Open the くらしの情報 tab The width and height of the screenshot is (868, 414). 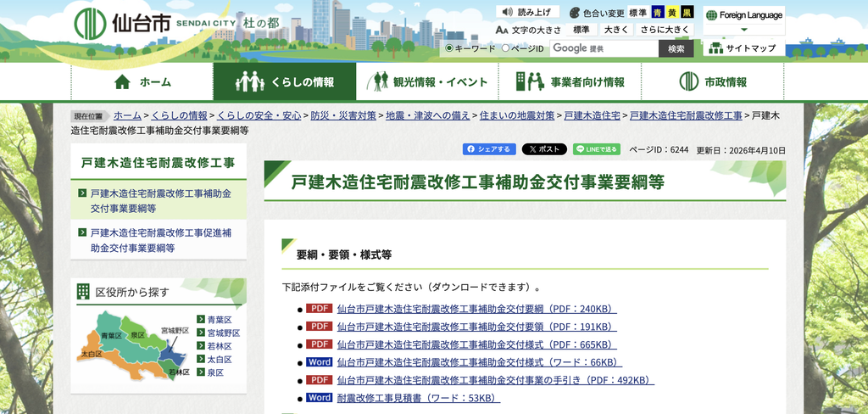[x=285, y=82]
